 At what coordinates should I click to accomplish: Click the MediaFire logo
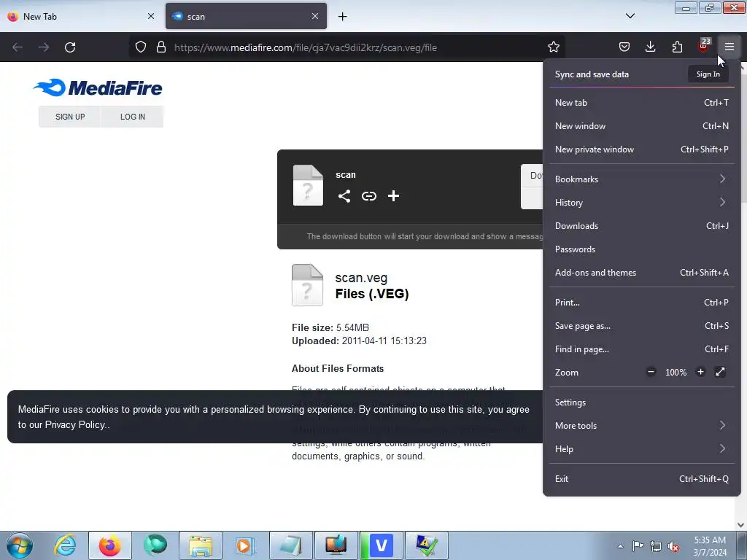(98, 87)
